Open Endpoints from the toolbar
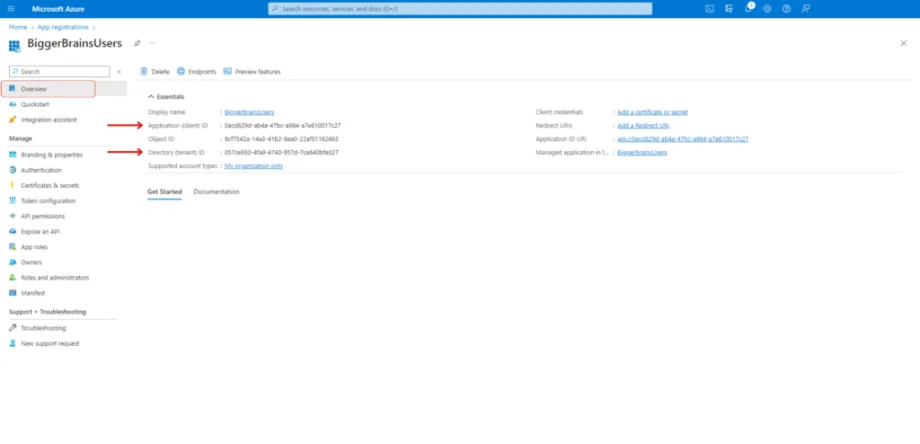920x444 pixels. pyautogui.click(x=197, y=72)
